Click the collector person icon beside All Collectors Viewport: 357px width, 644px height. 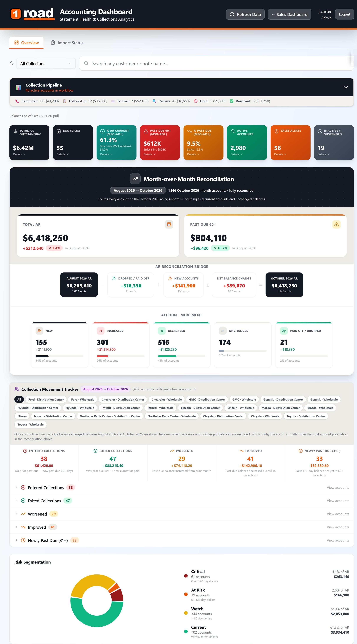[x=12, y=63]
